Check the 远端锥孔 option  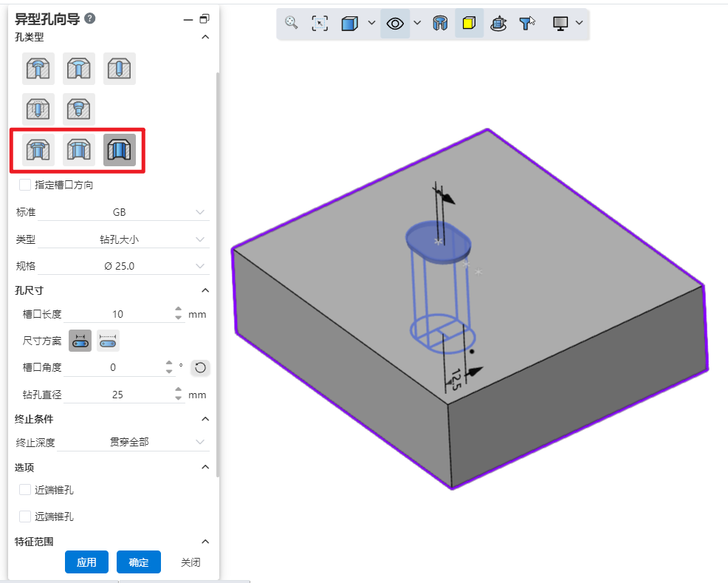click(x=25, y=516)
